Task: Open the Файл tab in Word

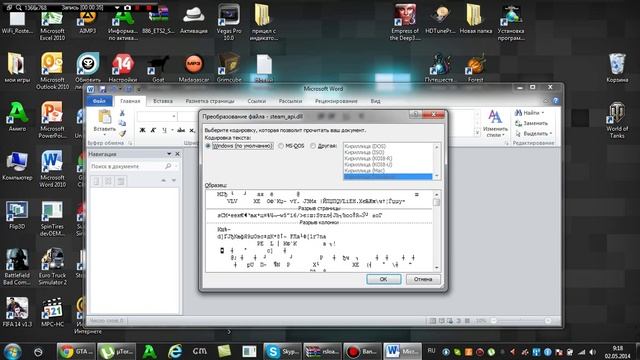Action: coord(99,101)
